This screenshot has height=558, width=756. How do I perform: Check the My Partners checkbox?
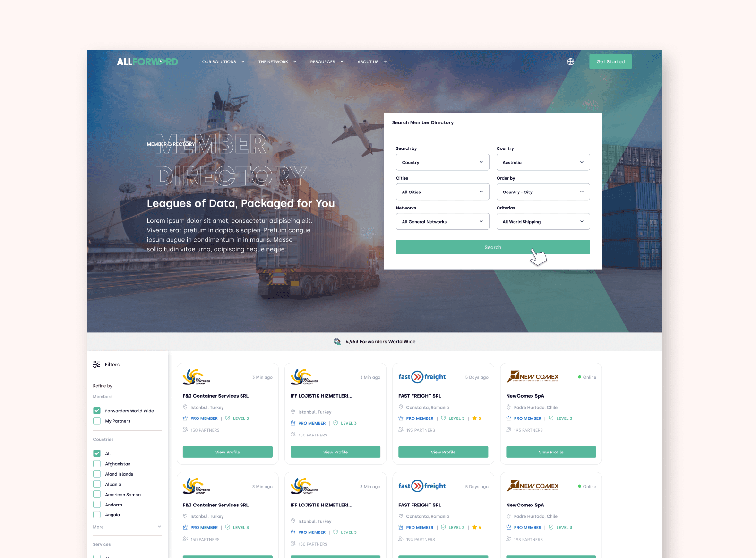tap(97, 421)
